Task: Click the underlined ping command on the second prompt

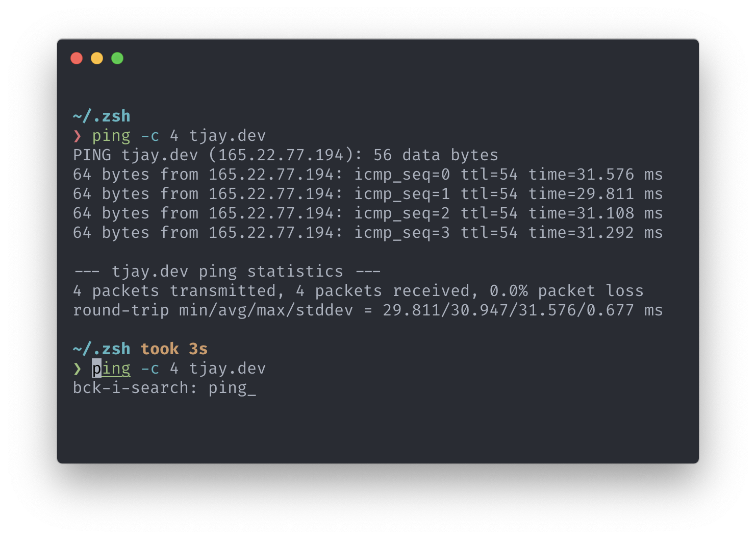Action: pyautogui.click(x=111, y=369)
